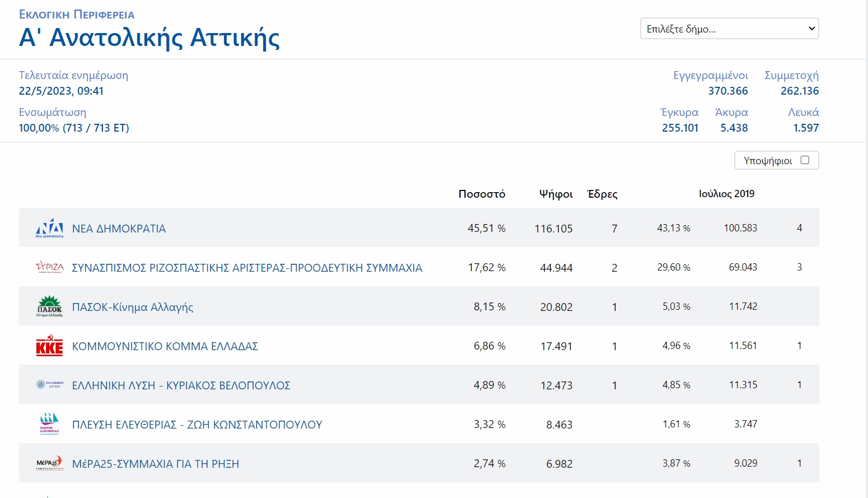Viewport: 868px width, 498px height.
Task: Open ΣΥΝΑΣΠΙΣΜΟΣ ΡΙΖΟΣΠΑΣΤΙΚΗΣ ΑΡΙΣΤΕΡΑΣ party link
Action: click(x=247, y=268)
